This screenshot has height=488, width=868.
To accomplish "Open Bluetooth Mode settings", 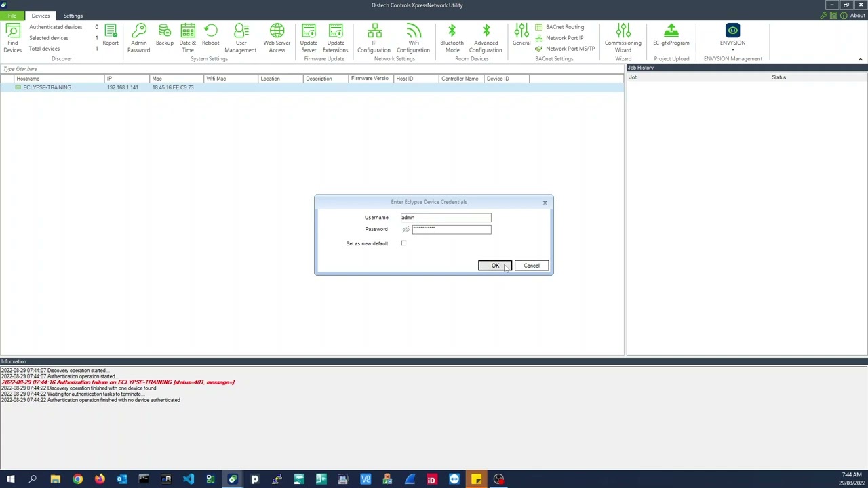I will pos(452,38).
